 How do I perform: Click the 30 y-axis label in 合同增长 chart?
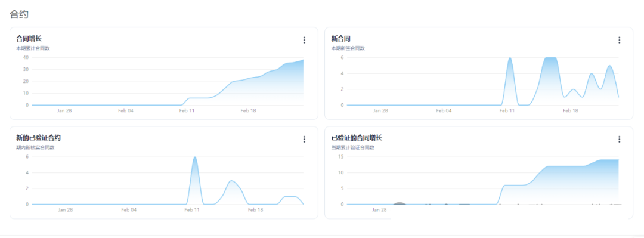point(26,69)
